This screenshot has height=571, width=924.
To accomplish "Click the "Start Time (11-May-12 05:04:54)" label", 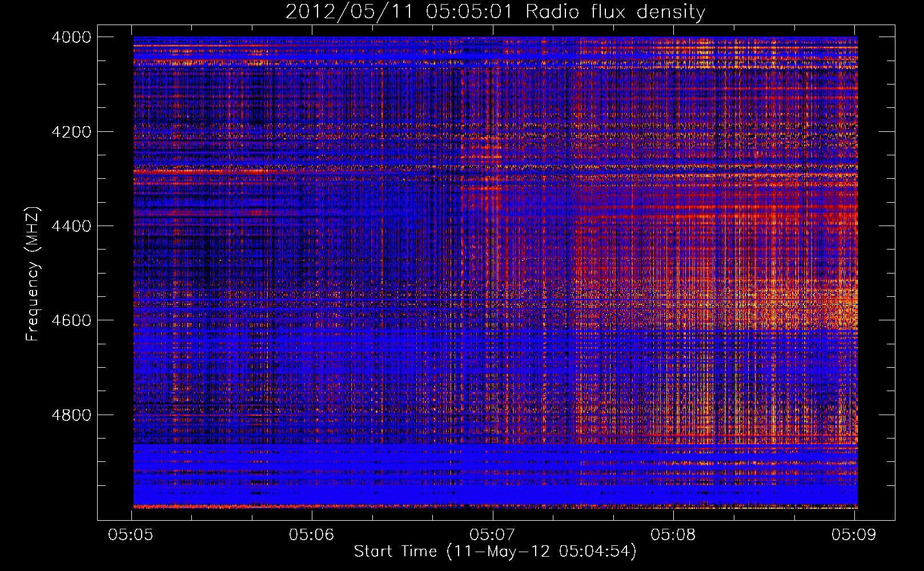I will tap(495, 552).
